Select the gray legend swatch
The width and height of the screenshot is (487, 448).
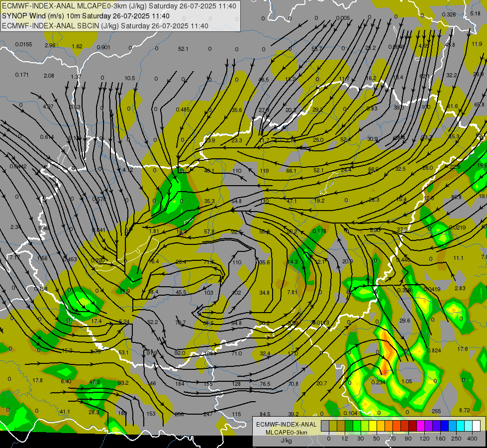(x=325, y=426)
